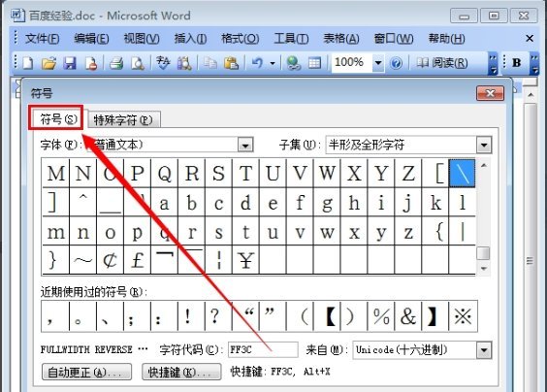Click symbol grid scrollbar down arrow
Viewport: 547px width, 392px height.
coord(484,269)
